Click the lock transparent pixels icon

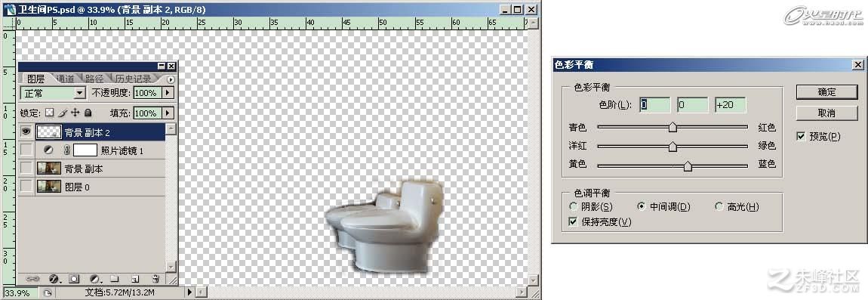(49, 113)
